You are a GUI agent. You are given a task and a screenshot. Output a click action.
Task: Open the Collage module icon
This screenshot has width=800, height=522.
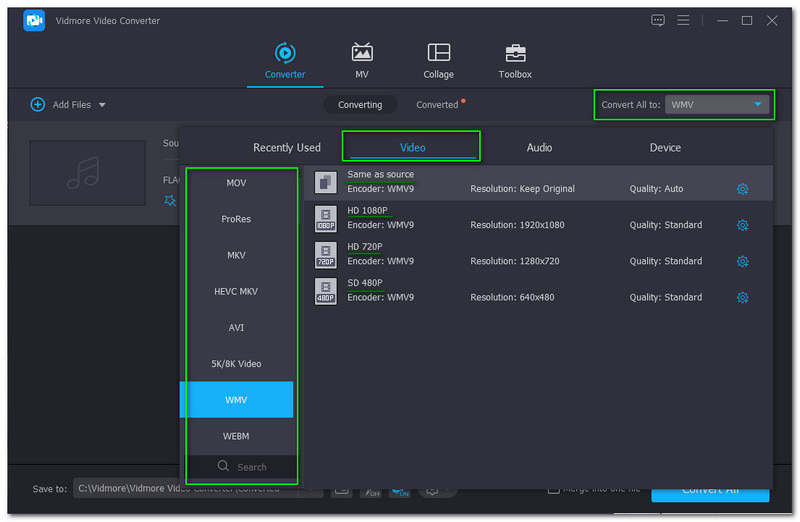pyautogui.click(x=438, y=53)
